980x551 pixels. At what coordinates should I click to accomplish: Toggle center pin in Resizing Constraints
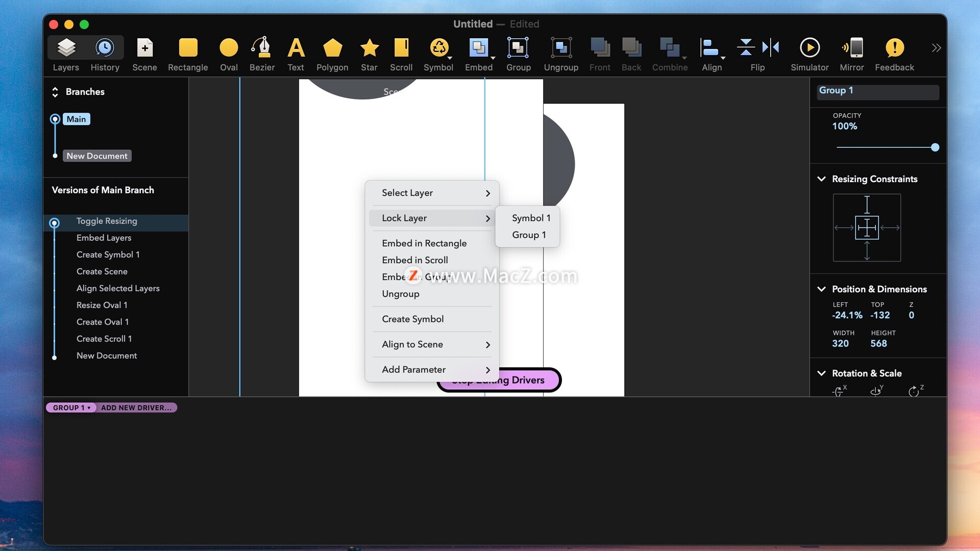click(867, 228)
